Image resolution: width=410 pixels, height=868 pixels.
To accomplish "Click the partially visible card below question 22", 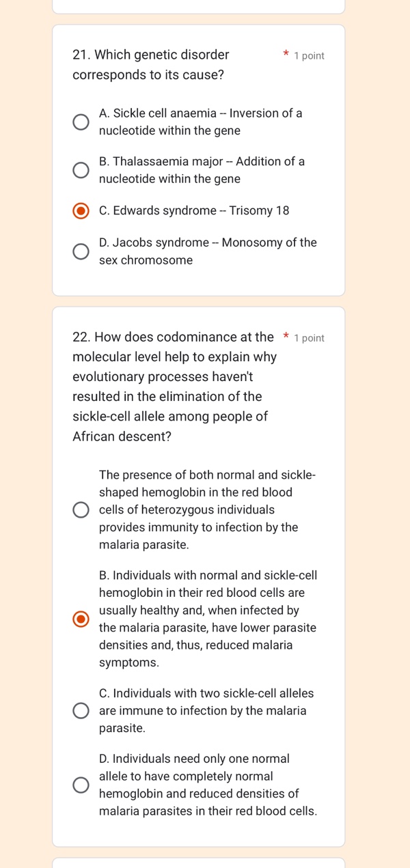I will point(198,863).
